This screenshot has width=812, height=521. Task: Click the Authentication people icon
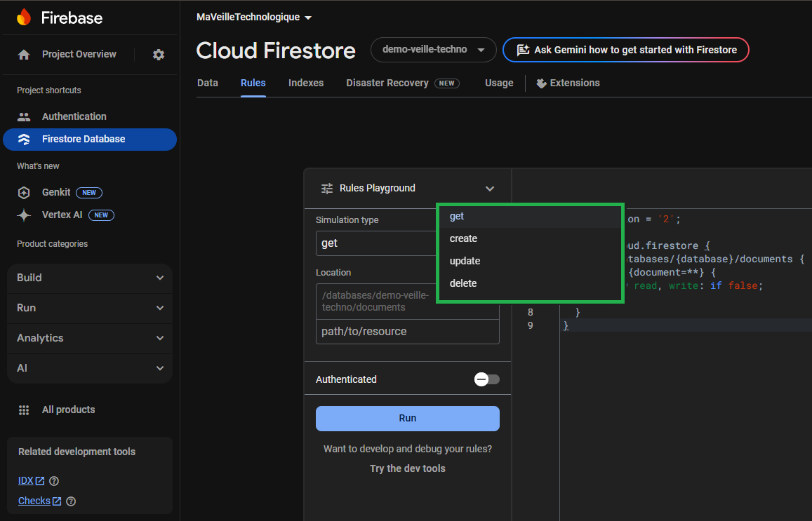coord(24,116)
